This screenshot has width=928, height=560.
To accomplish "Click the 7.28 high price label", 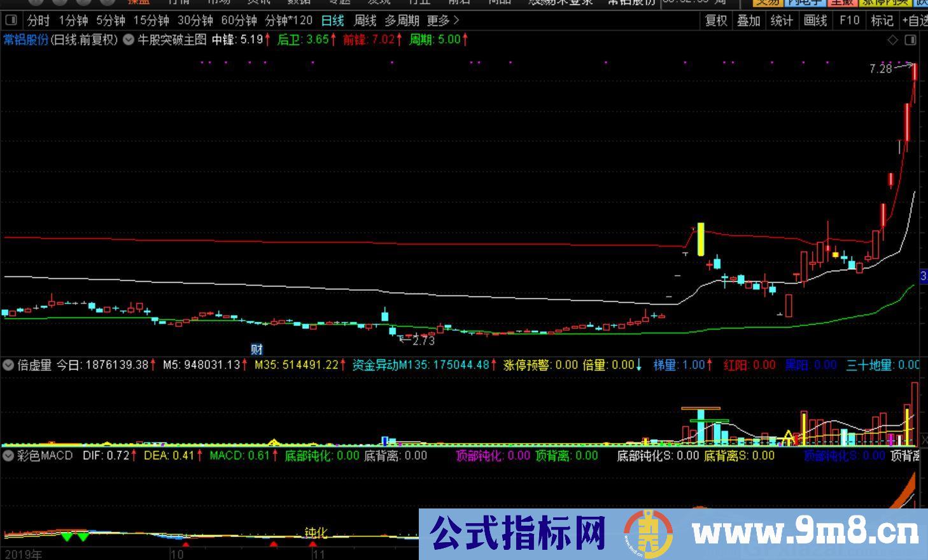I will pyautogui.click(x=881, y=69).
